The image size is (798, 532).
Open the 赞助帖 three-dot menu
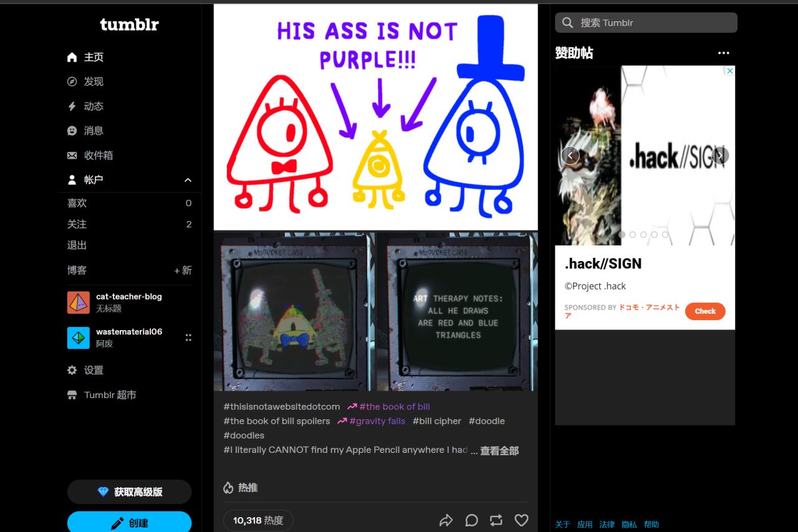coord(723,53)
